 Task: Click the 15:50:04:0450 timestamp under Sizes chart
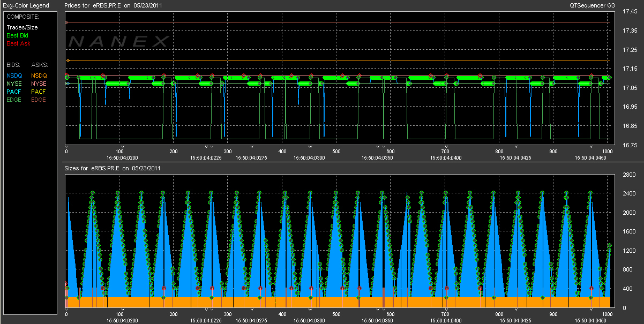tap(591, 320)
